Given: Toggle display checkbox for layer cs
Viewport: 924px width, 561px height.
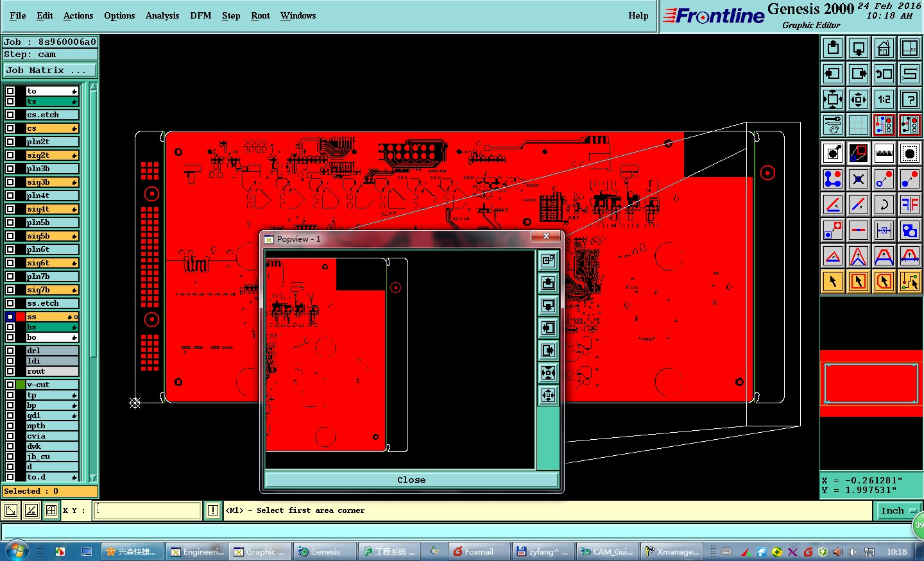Looking at the screenshot, I should coord(10,128).
